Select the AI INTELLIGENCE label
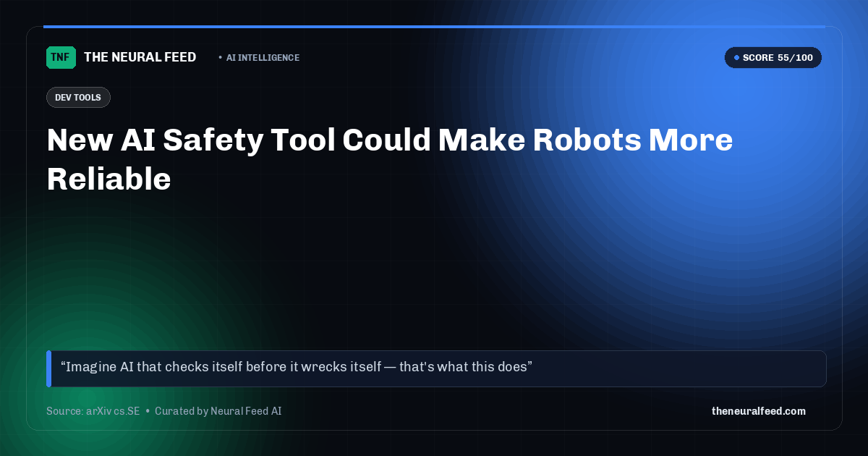868x456 pixels. pyautogui.click(x=263, y=58)
